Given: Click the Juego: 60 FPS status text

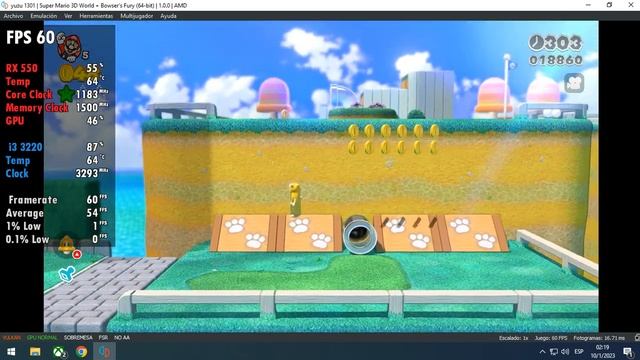Looking at the screenshot, I should tap(551, 338).
